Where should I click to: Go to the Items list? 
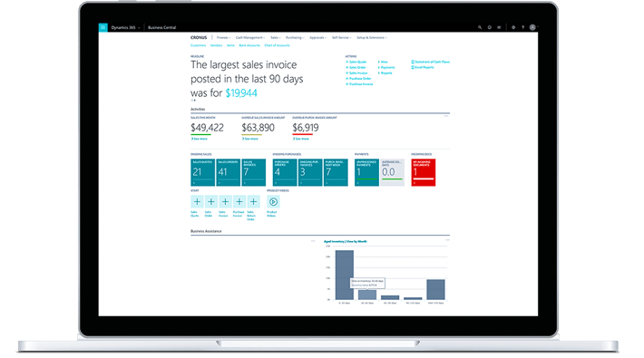[230, 45]
